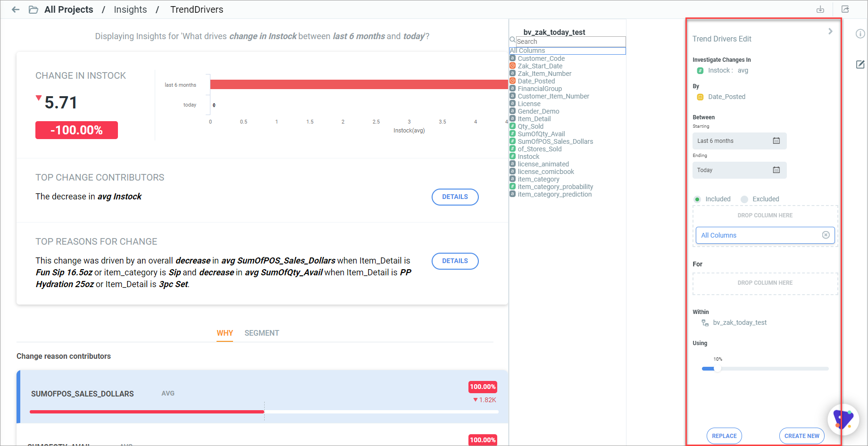Open DETAILS for Top Reasons For Change
The height and width of the screenshot is (446, 868).
[455, 261]
